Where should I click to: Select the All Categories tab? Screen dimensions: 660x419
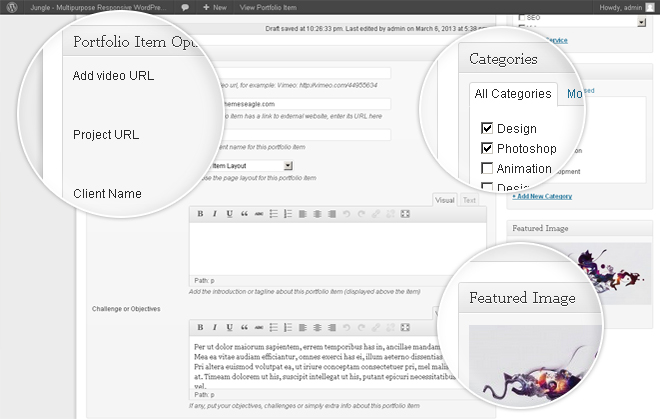(513, 93)
